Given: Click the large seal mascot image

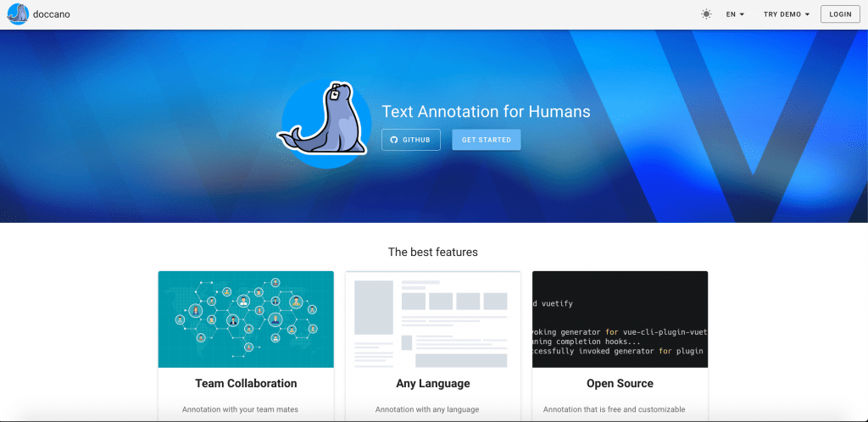Looking at the screenshot, I should coord(325,123).
